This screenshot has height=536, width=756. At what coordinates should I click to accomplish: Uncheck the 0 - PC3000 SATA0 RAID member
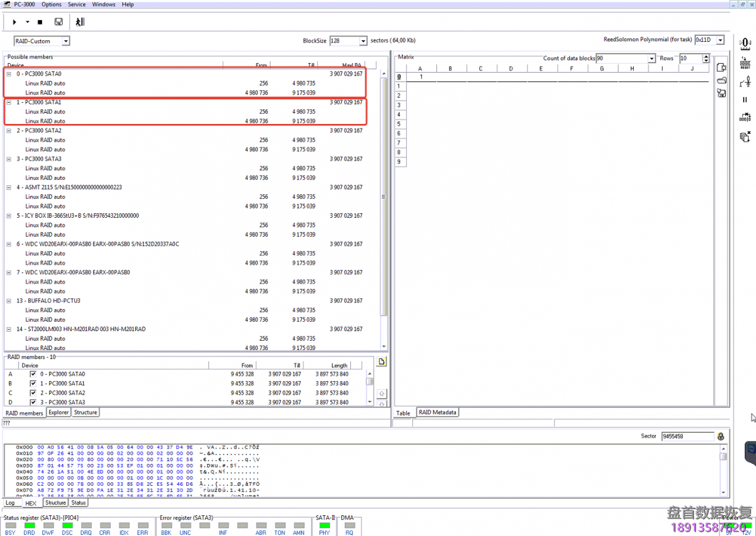[33, 374]
